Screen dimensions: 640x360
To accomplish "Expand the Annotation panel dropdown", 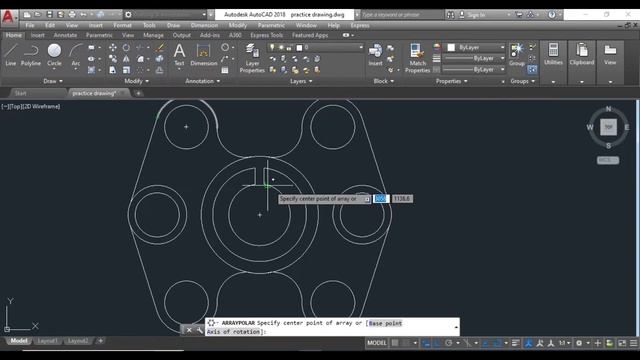I will coord(203,81).
